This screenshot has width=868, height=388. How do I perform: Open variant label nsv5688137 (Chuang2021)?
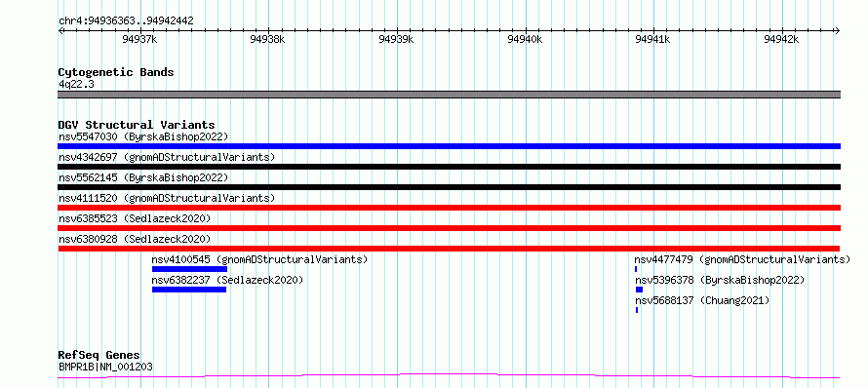702,300
